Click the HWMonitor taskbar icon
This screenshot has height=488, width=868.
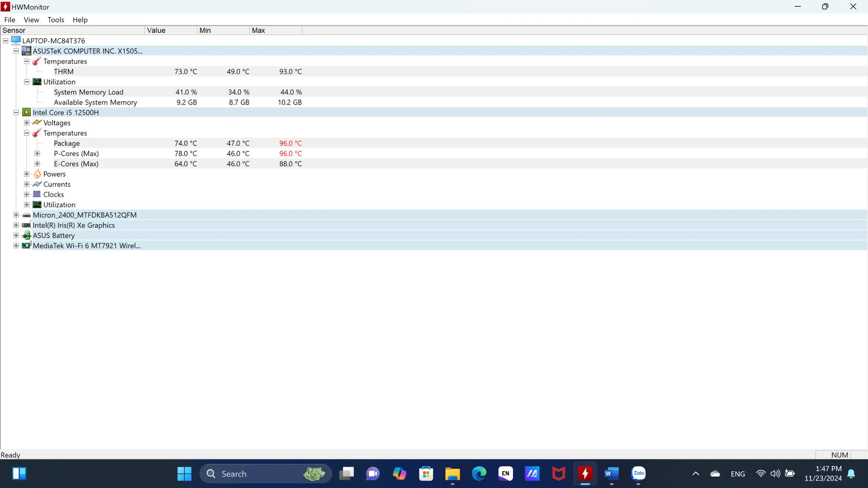coord(585,474)
